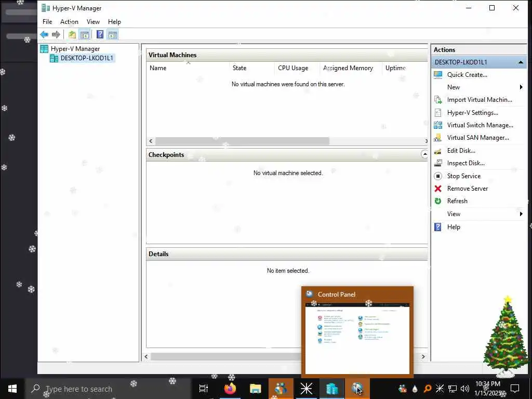
Task: Open File Explorer from the taskbar
Action: click(x=255, y=389)
